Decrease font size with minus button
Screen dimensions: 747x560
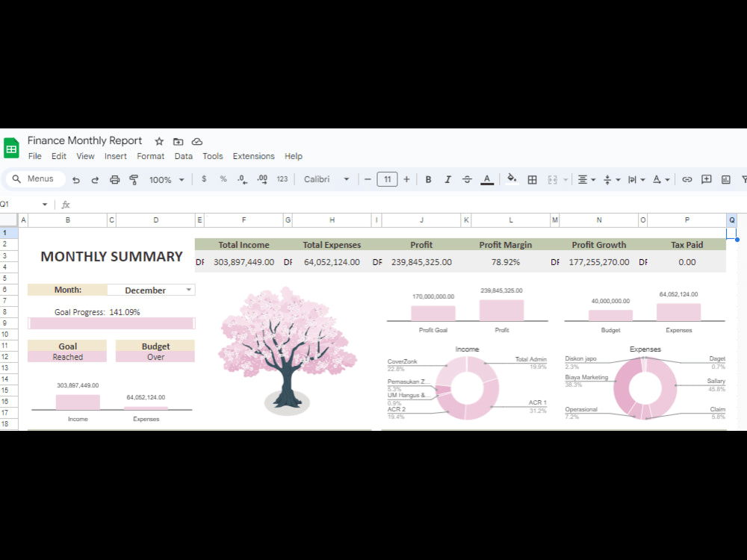point(368,179)
